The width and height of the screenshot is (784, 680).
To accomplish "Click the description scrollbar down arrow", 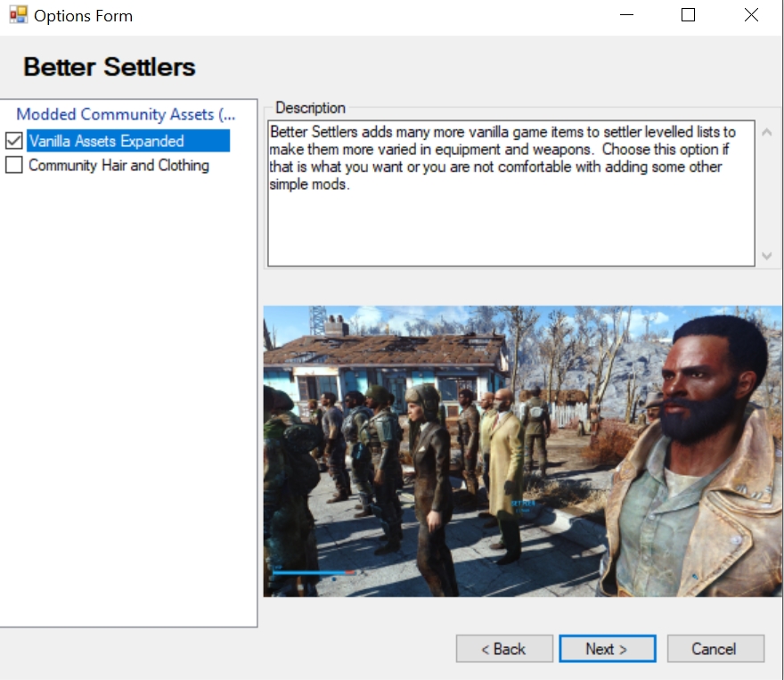I will click(766, 256).
